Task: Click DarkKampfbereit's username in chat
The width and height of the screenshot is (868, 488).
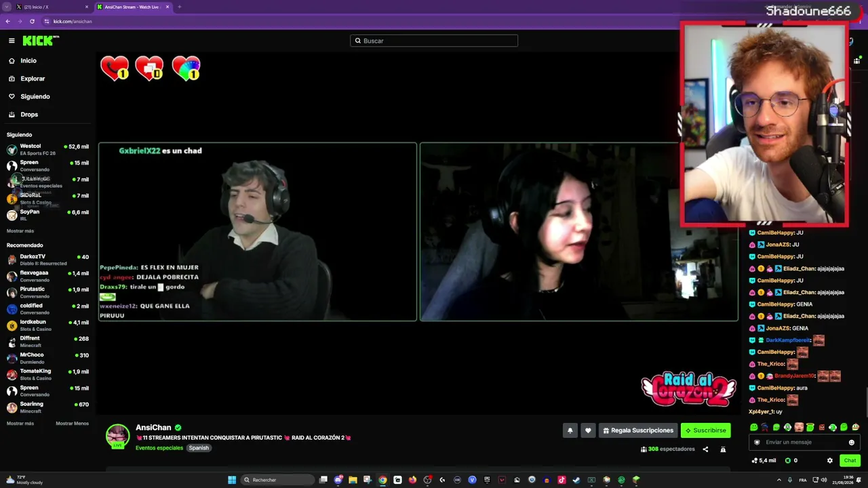Action: click(x=787, y=340)
